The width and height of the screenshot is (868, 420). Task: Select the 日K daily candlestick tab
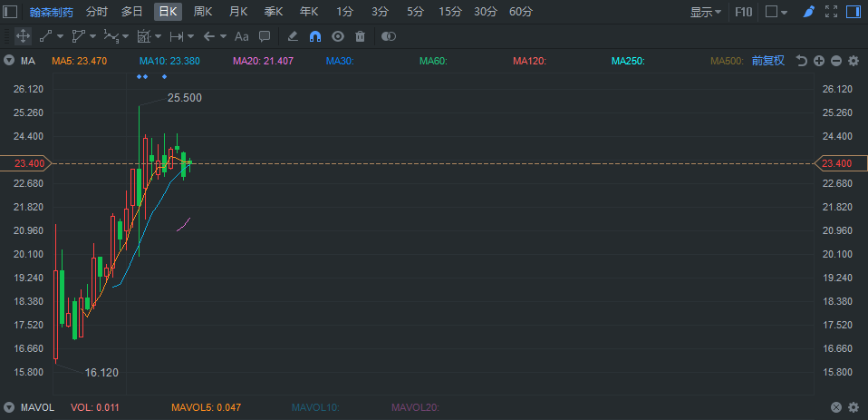point(168,12)
